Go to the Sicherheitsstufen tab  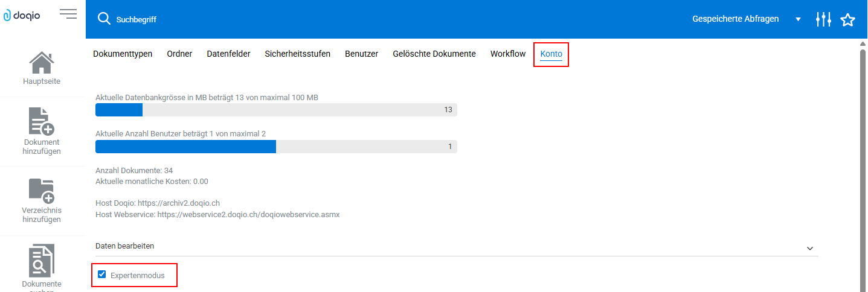pyautogui.click(x=297, y=54)
